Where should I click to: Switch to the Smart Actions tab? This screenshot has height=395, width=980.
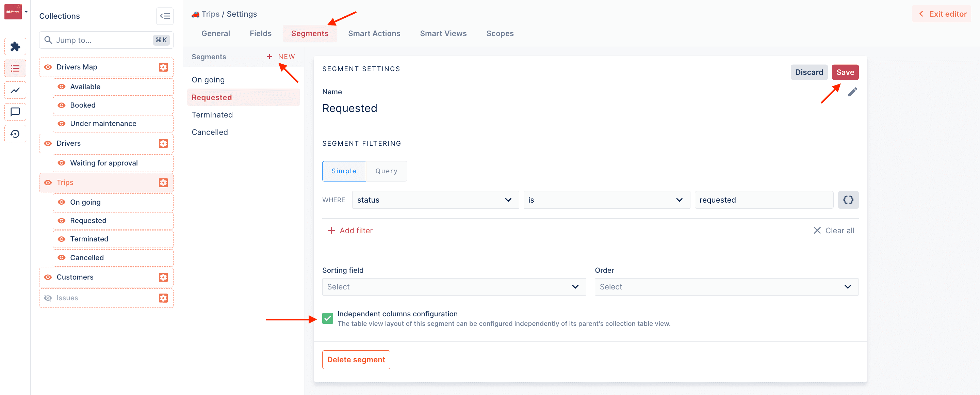[374, 33]
